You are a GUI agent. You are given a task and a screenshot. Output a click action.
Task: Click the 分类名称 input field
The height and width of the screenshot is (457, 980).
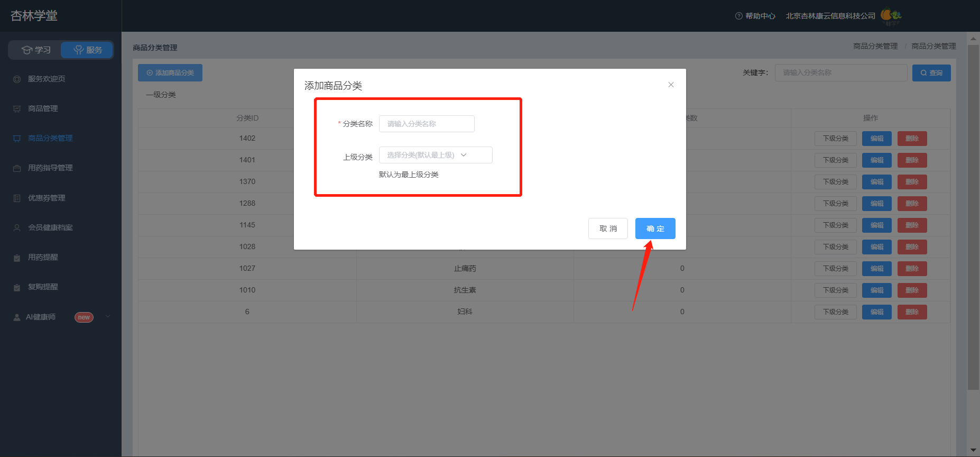pyautogui.click(x=427, y=124)
